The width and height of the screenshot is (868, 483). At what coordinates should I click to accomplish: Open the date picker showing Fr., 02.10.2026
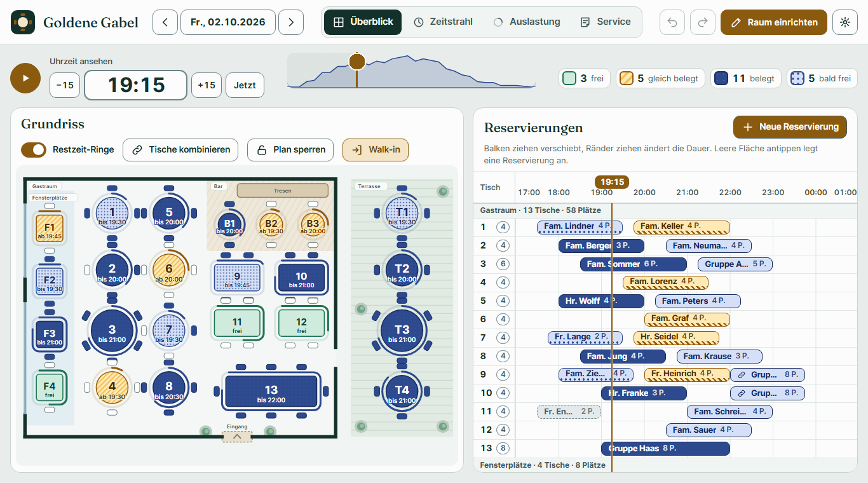point(228,22)
